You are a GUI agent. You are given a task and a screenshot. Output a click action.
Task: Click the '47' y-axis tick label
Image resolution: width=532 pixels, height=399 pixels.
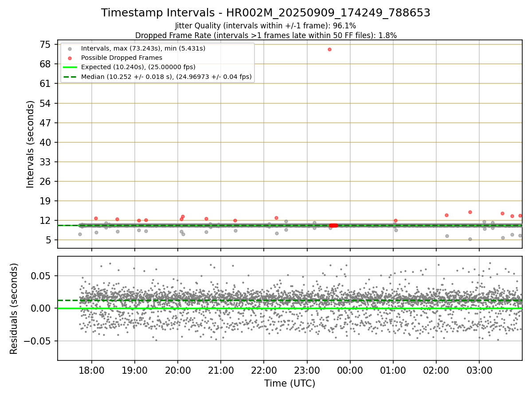pos(45,123)
